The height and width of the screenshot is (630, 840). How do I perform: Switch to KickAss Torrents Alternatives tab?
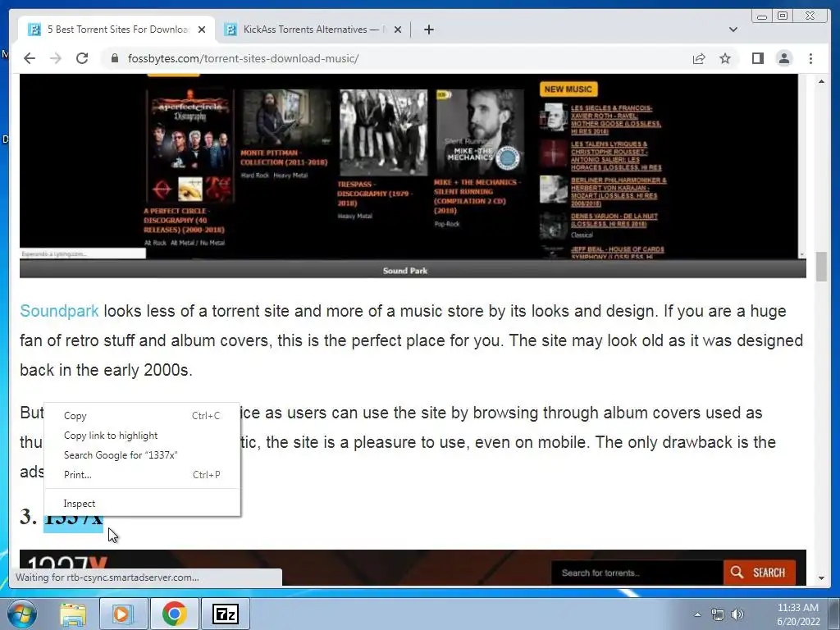313,30
